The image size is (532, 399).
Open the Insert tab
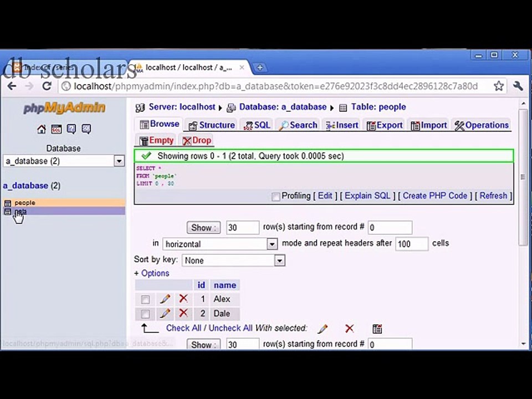pyautogui.click(x=342, y=125)
